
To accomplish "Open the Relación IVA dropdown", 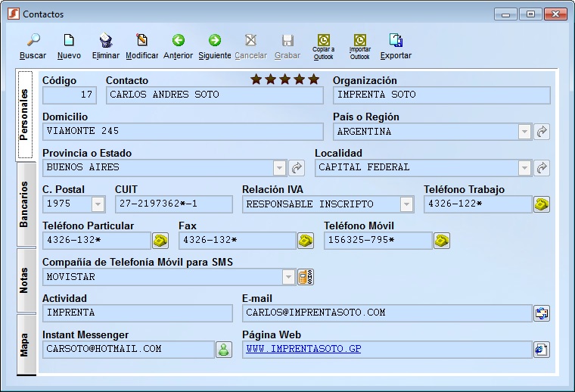I will point(407,204).
